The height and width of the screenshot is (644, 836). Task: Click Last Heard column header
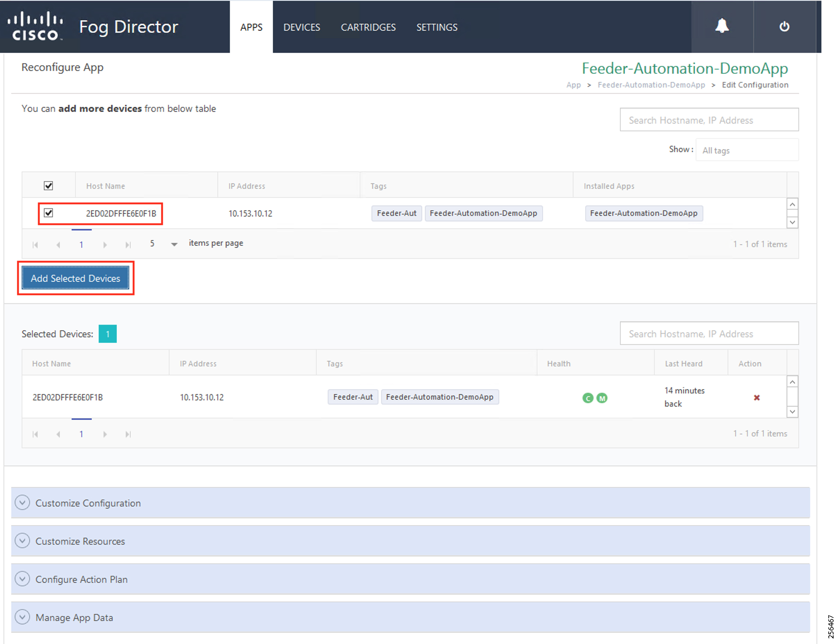click(x=684, y=364)
